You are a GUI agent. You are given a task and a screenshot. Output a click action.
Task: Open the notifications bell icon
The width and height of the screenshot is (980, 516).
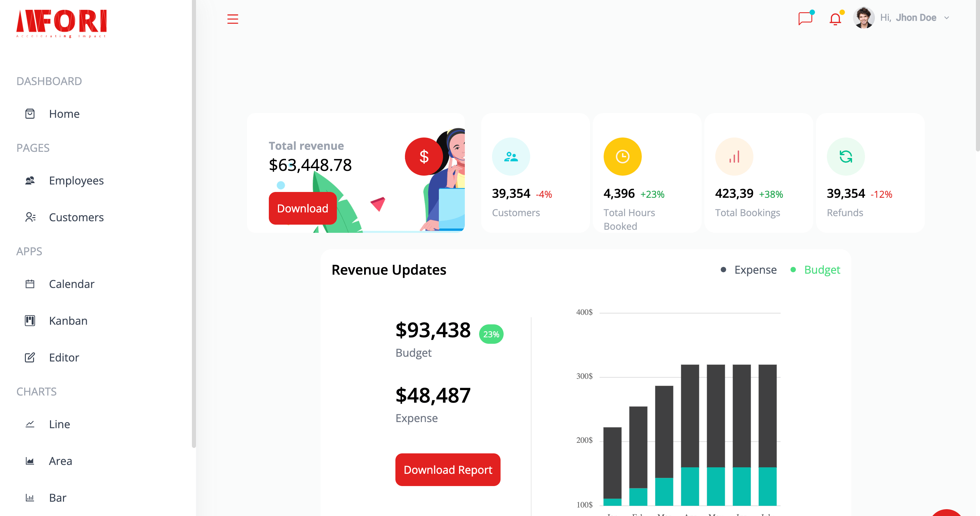point(835,19)
